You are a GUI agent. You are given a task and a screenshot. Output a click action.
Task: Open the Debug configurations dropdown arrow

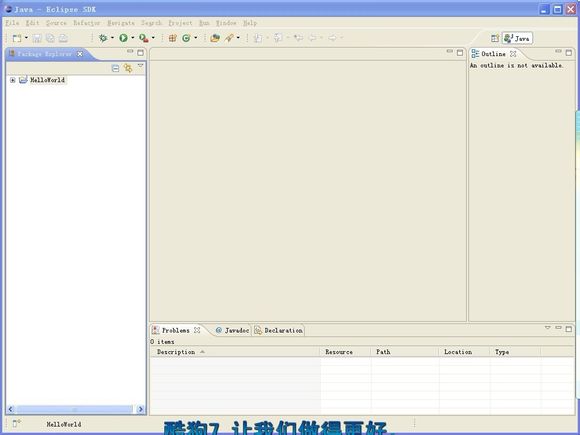(112, 38)
